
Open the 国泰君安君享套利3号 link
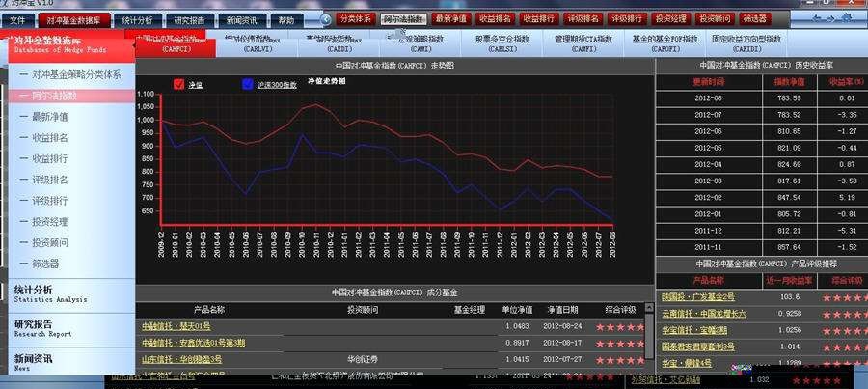point(698,347)
